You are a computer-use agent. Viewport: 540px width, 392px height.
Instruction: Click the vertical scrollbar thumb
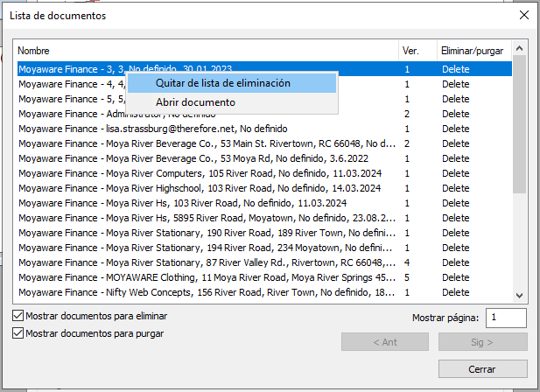pos(519,124)
